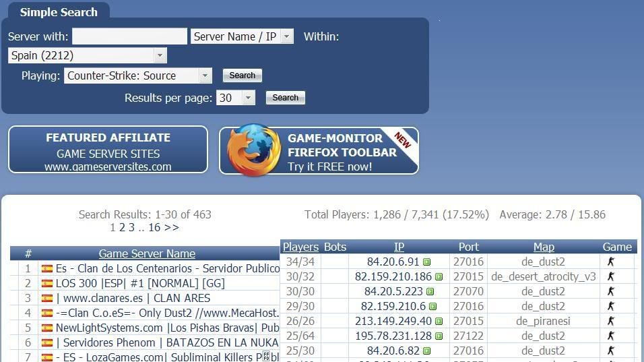The height and width of the screenshot is (362, 644).
Task: Open server NewLightSystems.com |Los Pishas Bravas|
Action: (168, 328)
